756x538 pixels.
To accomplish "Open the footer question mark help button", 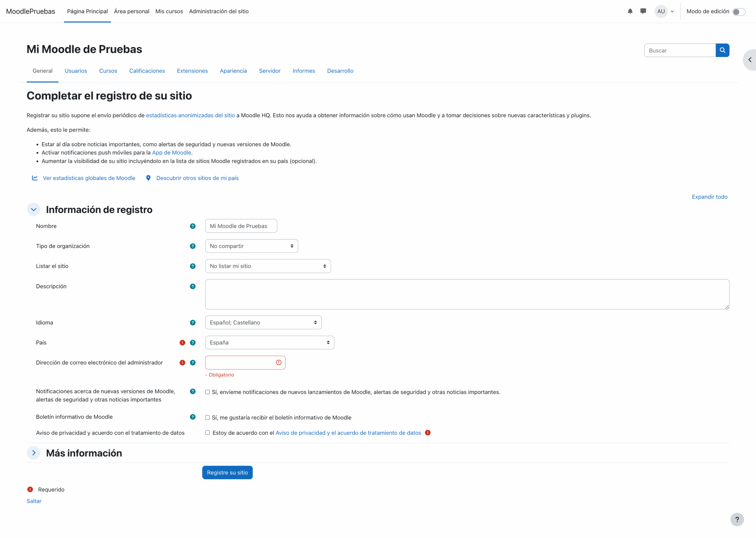I will pyautogui.click(x=737, y=519).
